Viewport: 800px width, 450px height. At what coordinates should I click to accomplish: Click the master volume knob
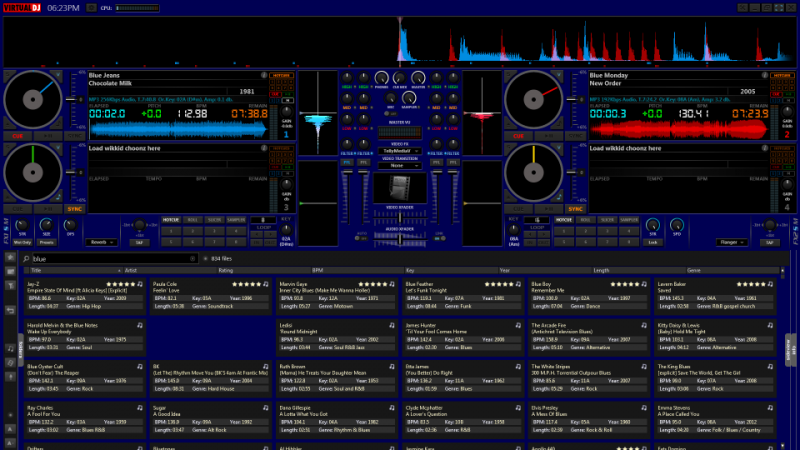click(x=418, y=78)
